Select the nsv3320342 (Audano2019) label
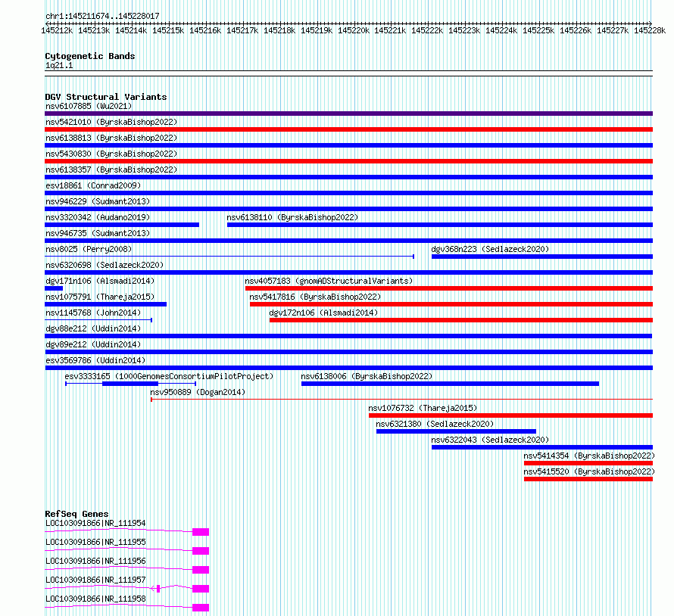Screen dimensions: 674x616 pos(98,217)
